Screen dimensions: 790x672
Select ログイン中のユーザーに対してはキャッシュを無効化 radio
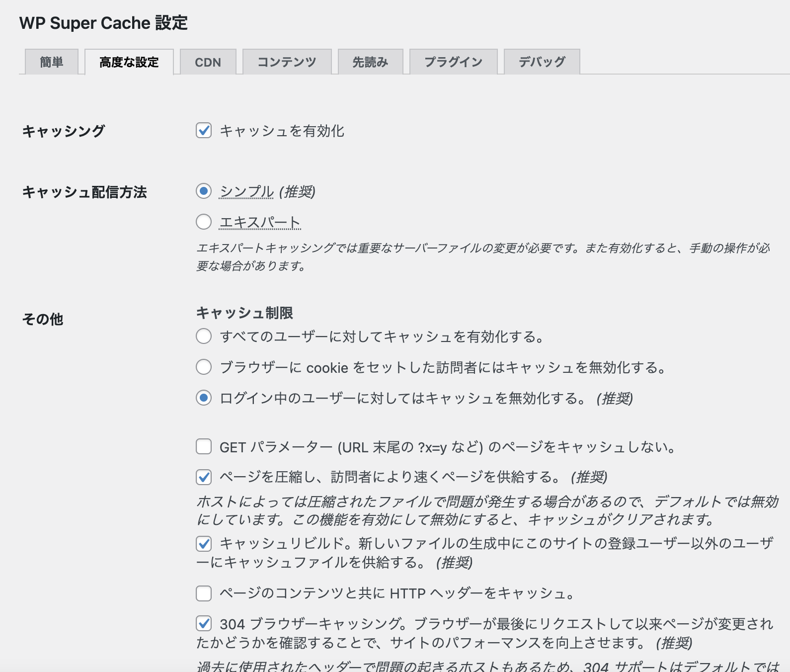click(204, 398)
